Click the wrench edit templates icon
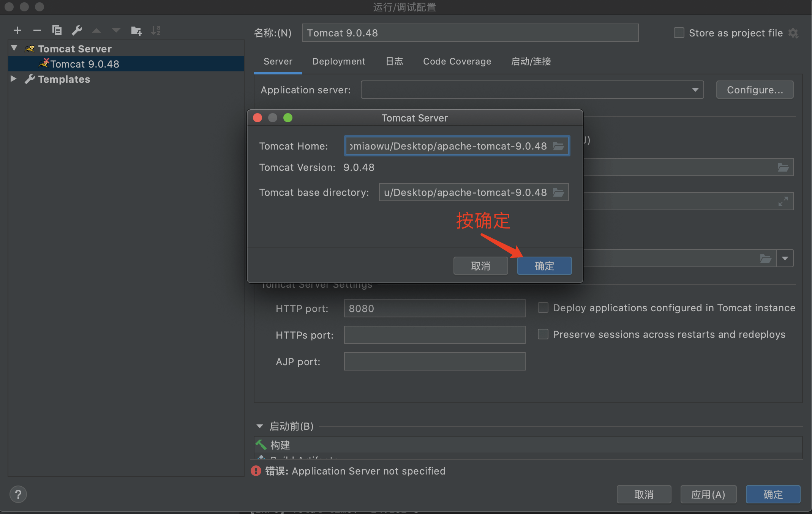 tap(77, 30)
